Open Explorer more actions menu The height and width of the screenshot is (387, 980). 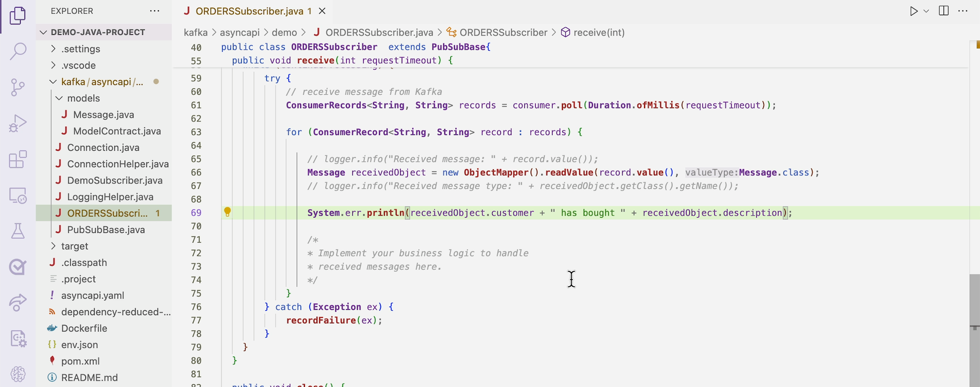point(155,11)
